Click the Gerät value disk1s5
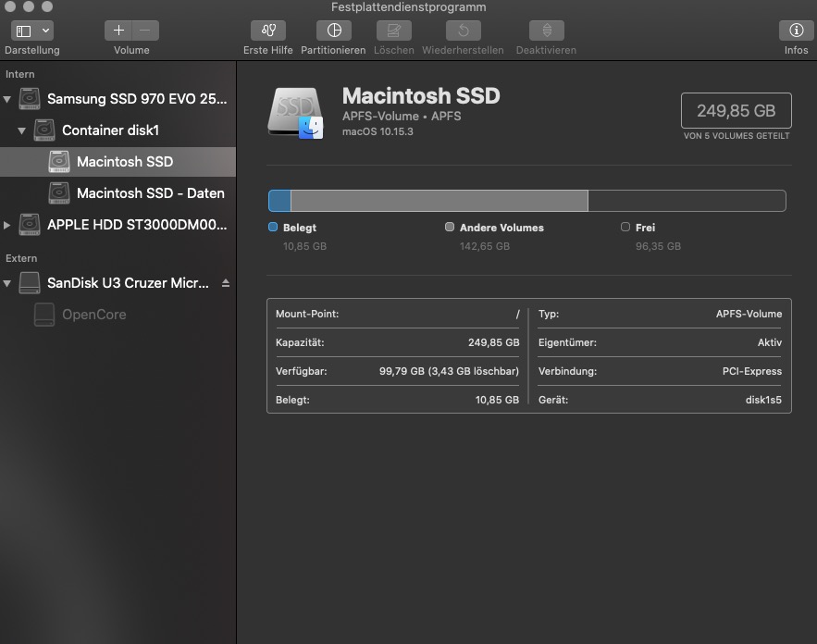This screenshot has height=644, width=817. pos(763,400)
